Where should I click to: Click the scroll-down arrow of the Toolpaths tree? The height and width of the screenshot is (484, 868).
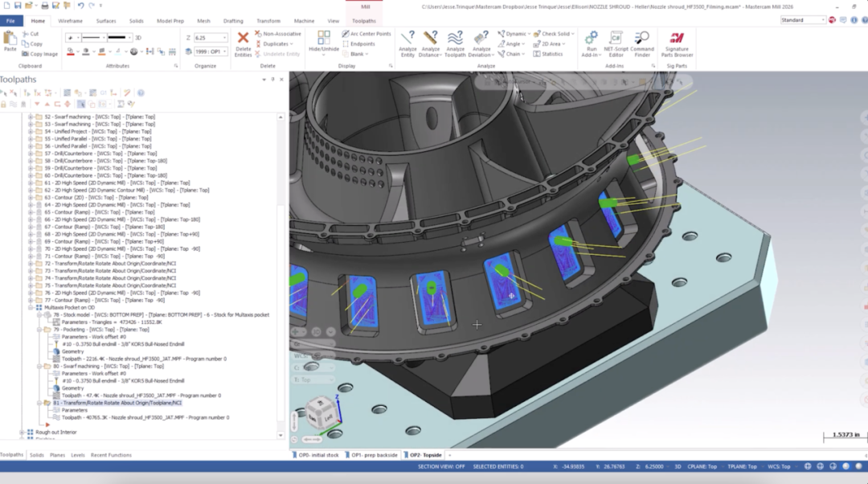pos(280,435)
